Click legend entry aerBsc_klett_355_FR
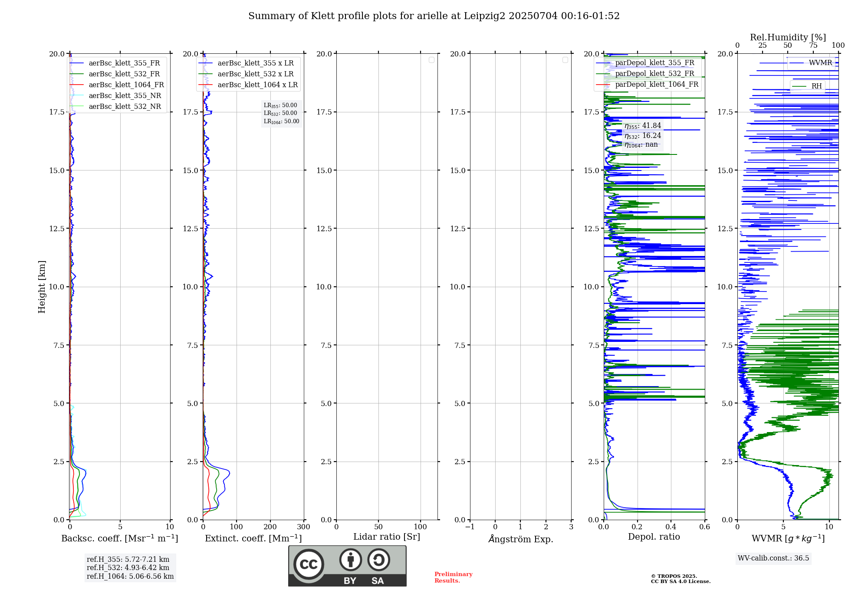Viewport: 868px width, 590px height. (125, 63)
